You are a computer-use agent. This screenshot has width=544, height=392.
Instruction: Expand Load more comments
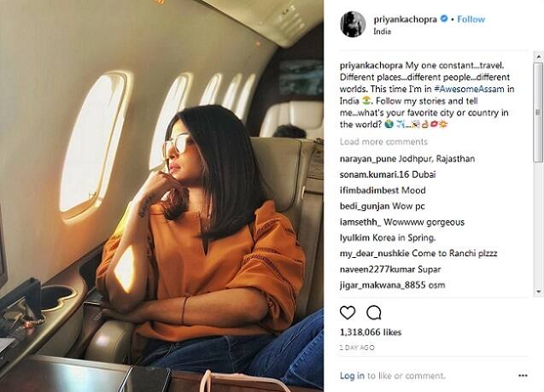coord(383,142)
